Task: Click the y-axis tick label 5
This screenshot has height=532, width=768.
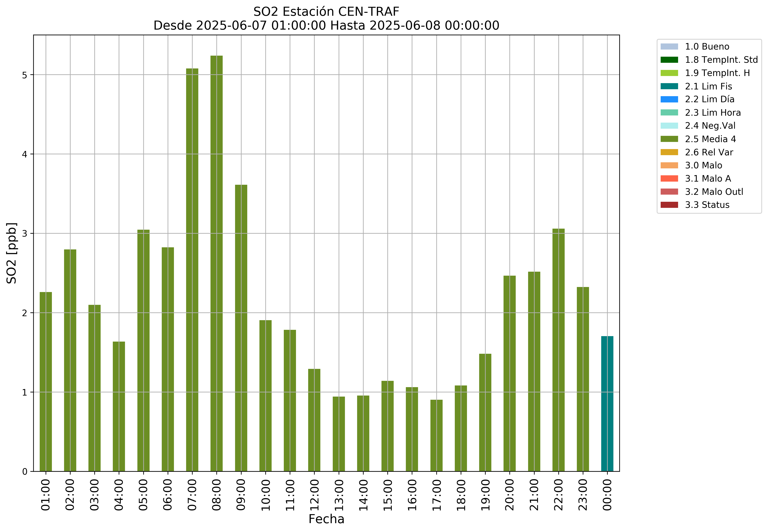Action: click(x=25, y=75)
